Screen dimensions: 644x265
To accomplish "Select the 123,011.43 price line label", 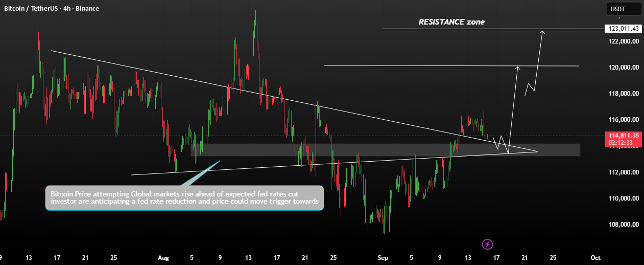I will point(622,29).
